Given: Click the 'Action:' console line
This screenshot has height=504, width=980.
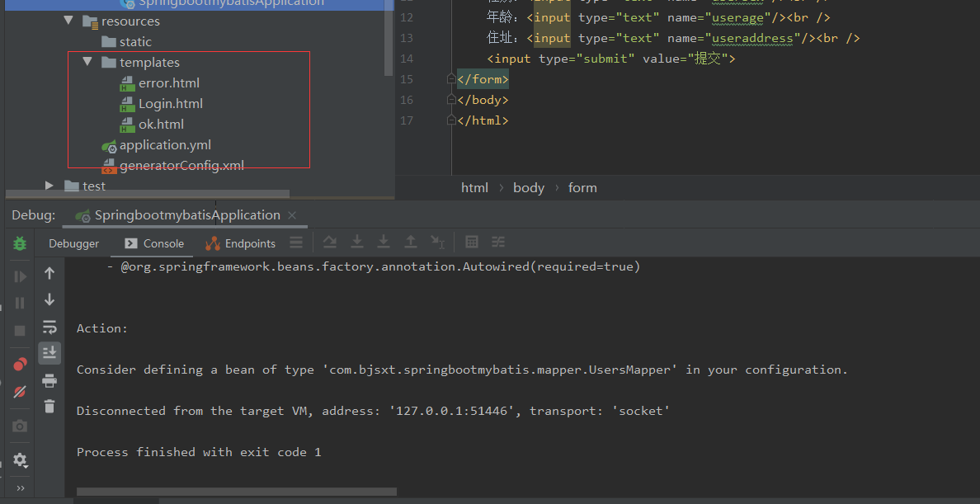Looking at the screenshot, I should pyautogui.click(x=102, y=328).
